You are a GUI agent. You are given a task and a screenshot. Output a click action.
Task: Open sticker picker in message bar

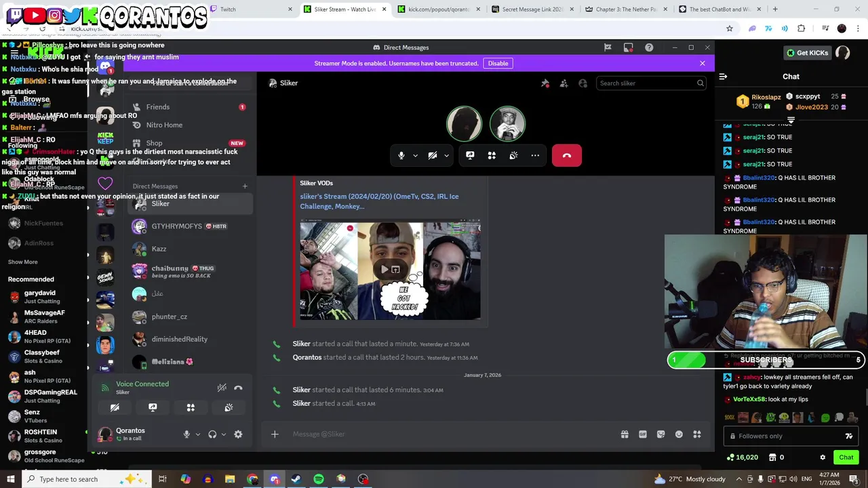pos(661,434)
